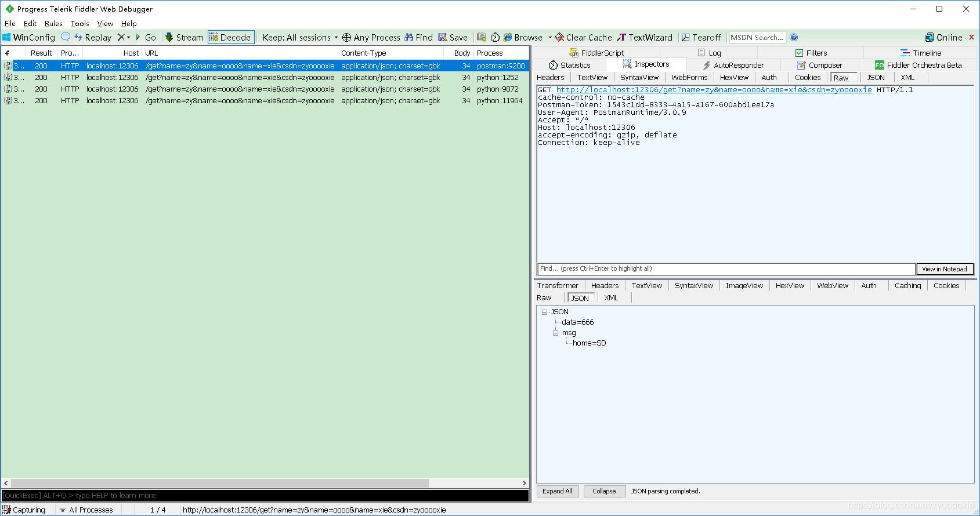The image size is (980, 516).
Task: Click Expand All button
Action: point(557,491)
